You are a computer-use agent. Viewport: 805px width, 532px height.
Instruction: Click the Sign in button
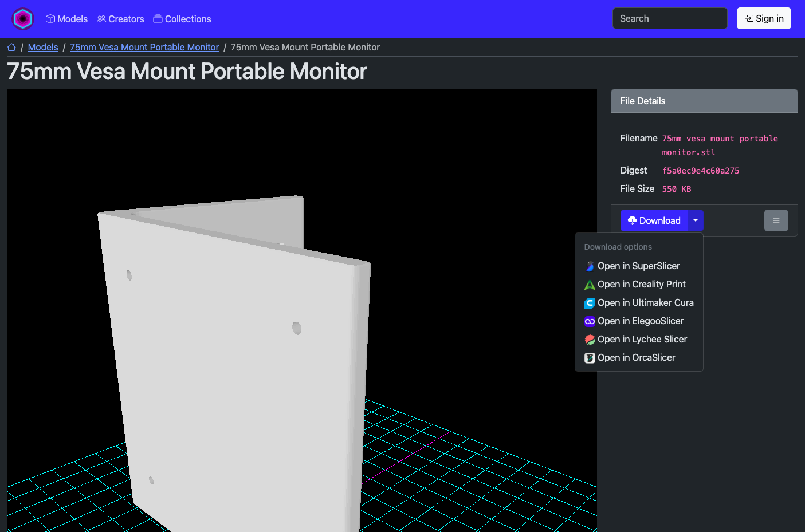[x=764, y=18]
